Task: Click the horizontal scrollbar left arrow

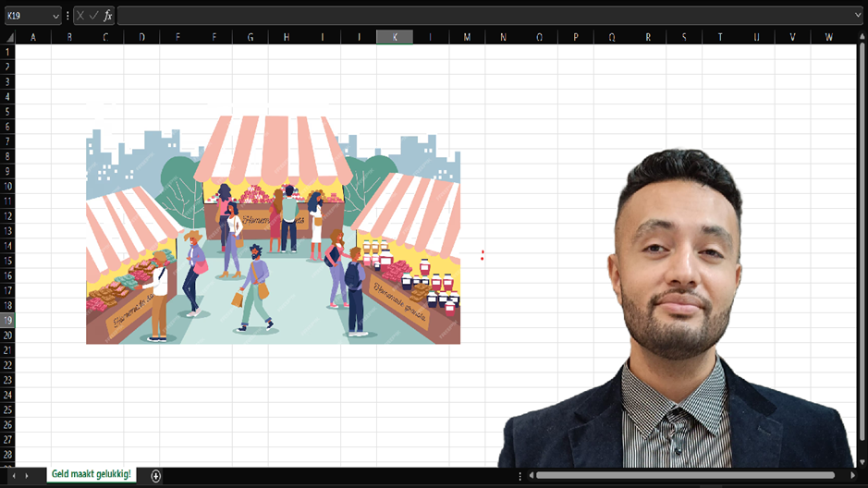Action: pos(531,476)
